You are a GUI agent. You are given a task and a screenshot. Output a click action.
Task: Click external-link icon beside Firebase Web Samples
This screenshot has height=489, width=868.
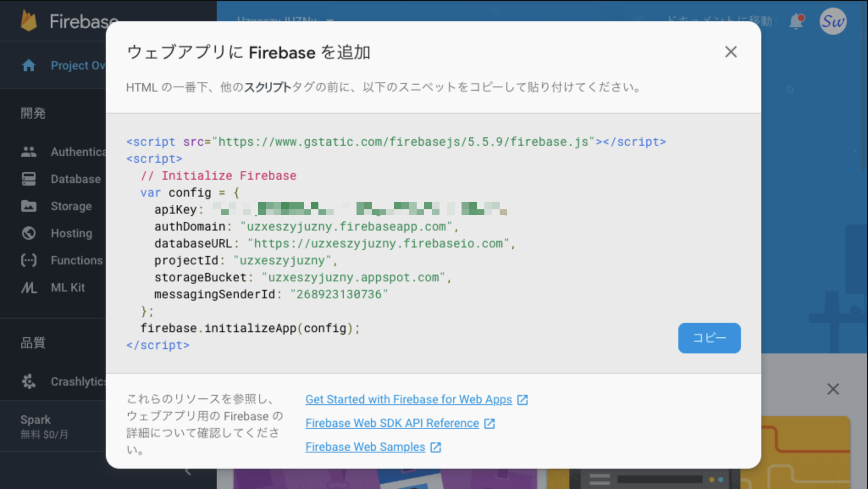click(x=436, y=447)
